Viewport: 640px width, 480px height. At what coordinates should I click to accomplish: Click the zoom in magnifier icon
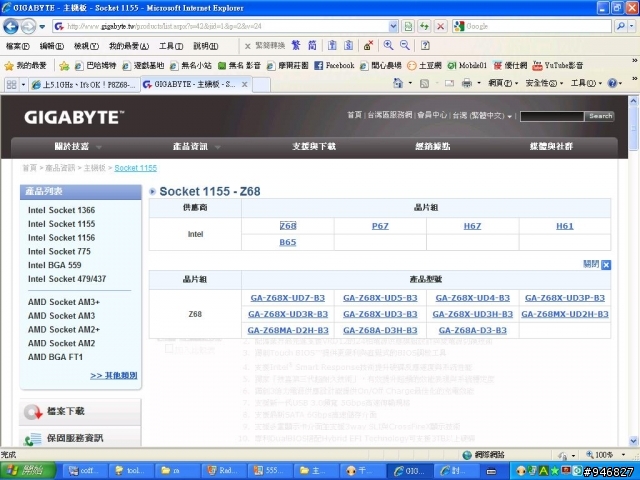pyautogui.click(x=388, y=45)
